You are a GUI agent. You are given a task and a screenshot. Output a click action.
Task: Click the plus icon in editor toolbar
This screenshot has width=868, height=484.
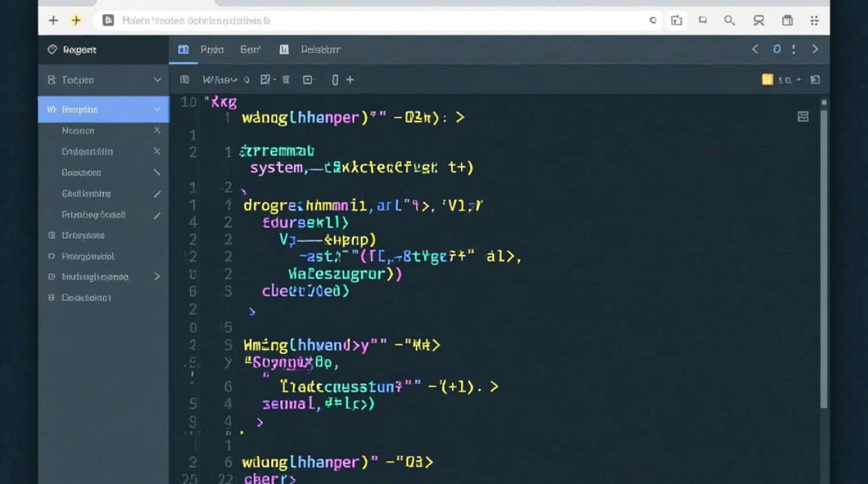(x=350, y=80)
